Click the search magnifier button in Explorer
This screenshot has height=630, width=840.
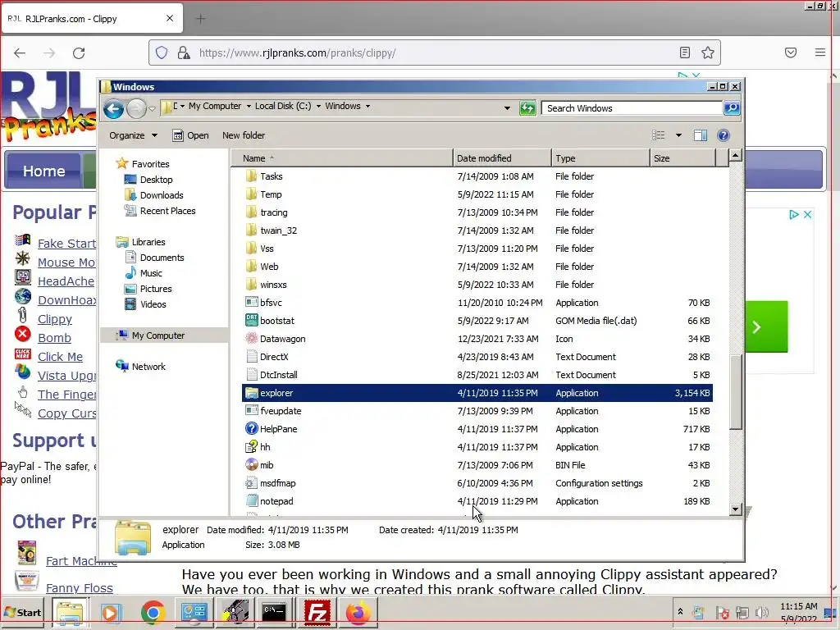tap(732, 108)
